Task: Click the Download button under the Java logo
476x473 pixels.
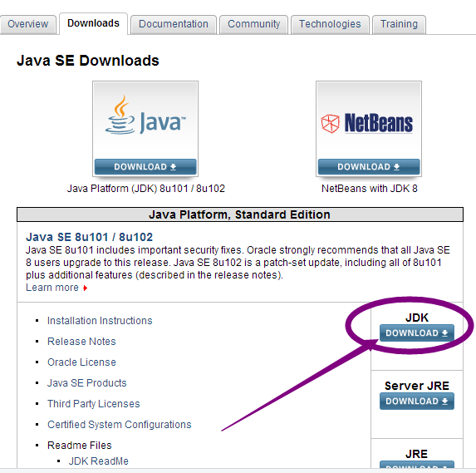Action: (145, 167)
